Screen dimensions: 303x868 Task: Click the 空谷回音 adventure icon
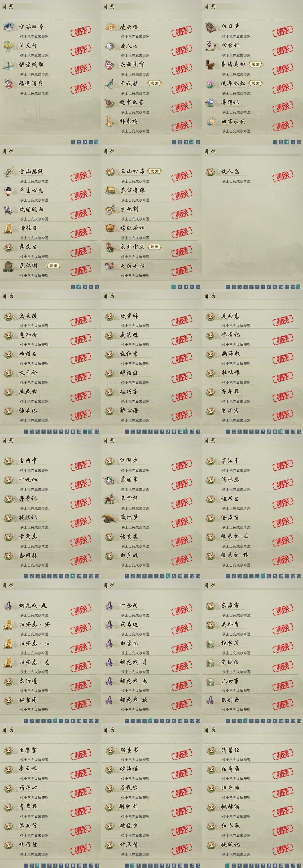tap(9, 27)
